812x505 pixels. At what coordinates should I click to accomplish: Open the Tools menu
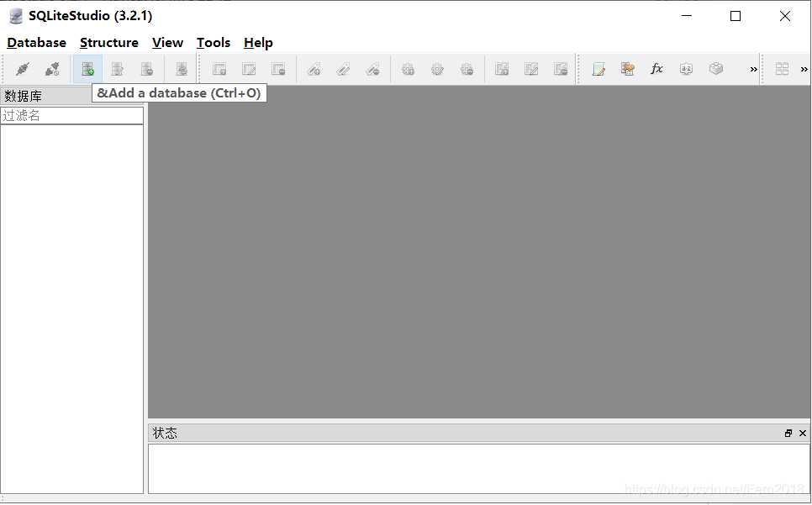(x=214, y=42)
